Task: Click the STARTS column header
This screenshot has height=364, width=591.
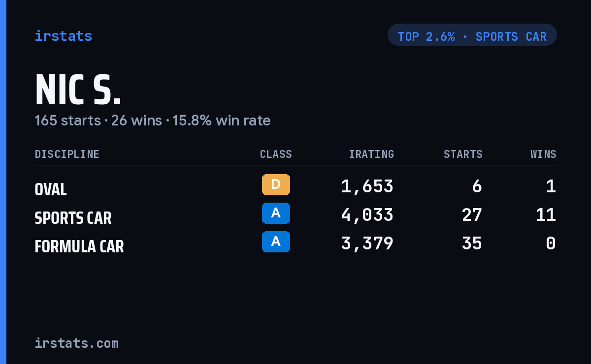Action: (x=463, y=154)
